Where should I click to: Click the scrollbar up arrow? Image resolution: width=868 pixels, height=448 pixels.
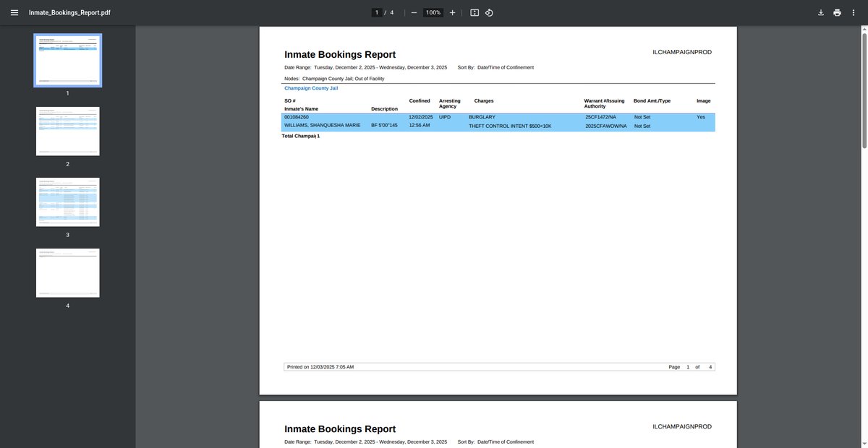click(864, 30)
